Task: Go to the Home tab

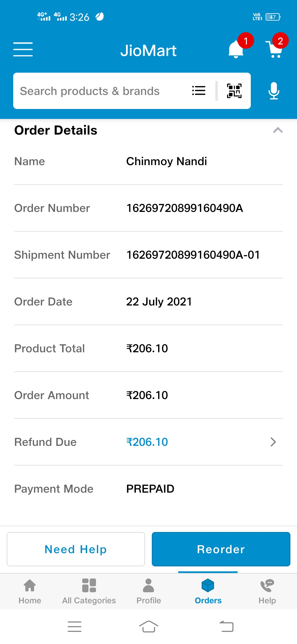Action: [30, 591]
